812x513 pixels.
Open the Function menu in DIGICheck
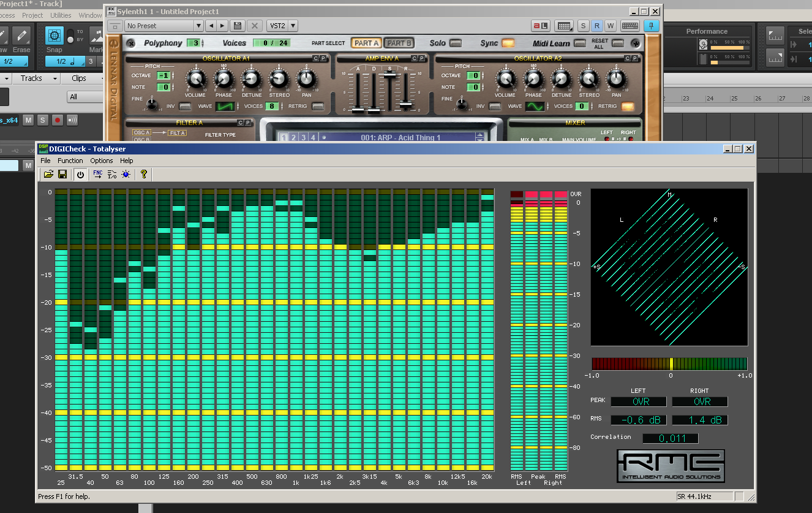pyautogui.click(x=70, y=161)
